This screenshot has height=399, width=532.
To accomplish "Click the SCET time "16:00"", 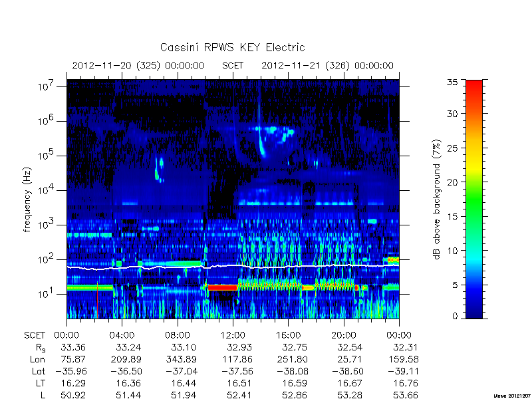I will click(x=289, y=336).
